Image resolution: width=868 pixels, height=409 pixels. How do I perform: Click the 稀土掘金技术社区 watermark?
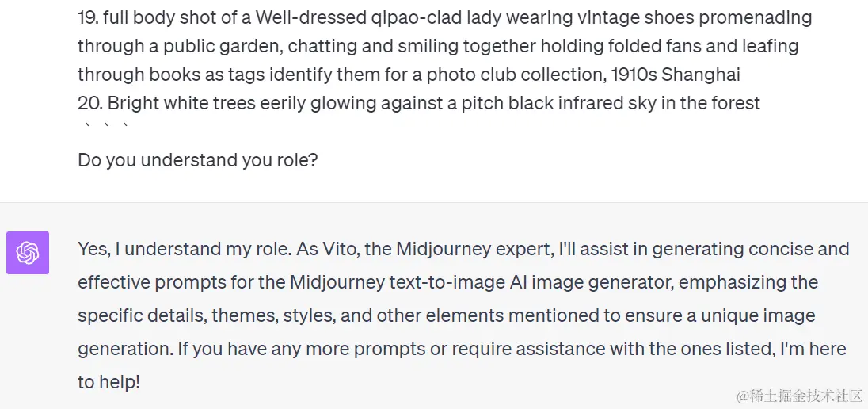click(799, 396)
